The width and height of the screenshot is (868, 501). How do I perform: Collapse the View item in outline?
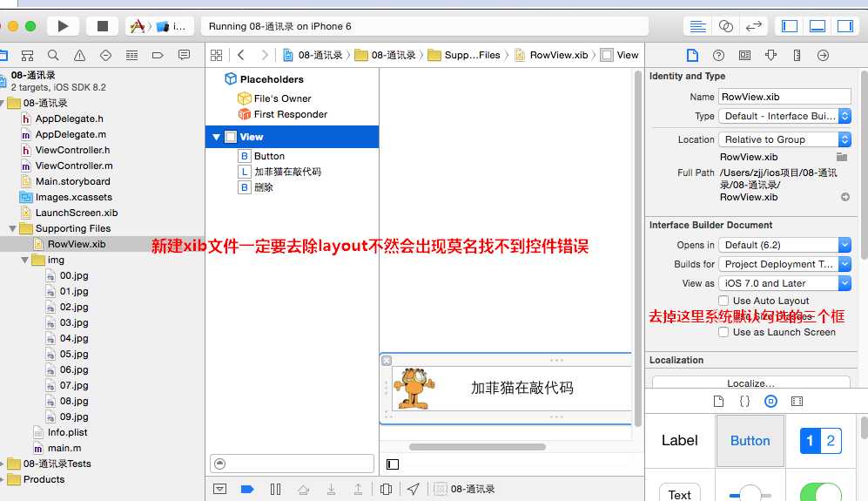click(216, 137)
